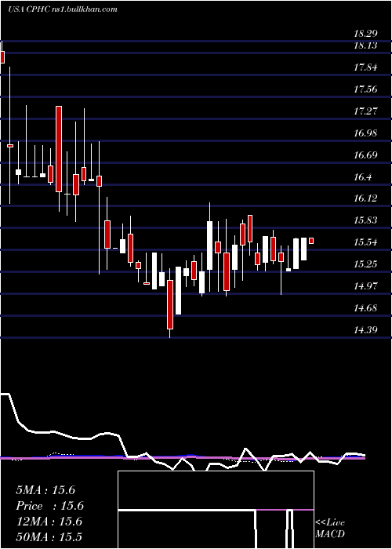The width and height of the screenshot is (392, 549).
Task: Select the 16.69 price axis label
Action: click(365, 155)
